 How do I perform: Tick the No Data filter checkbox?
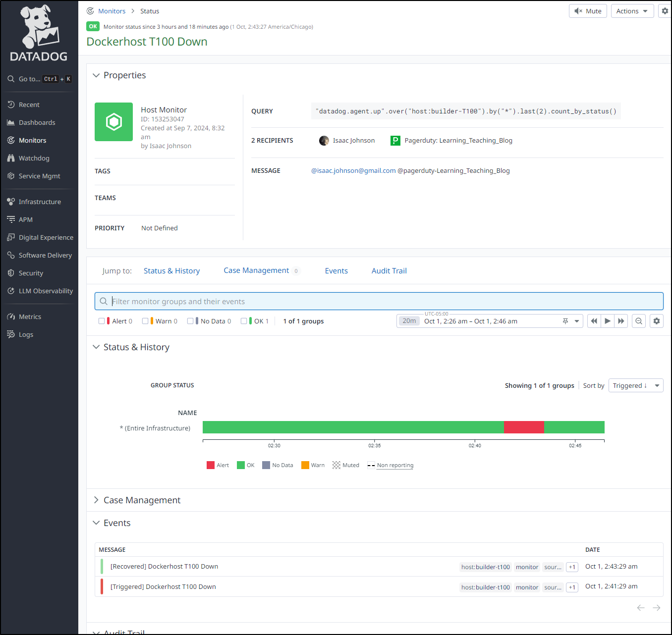coord(190,321)
